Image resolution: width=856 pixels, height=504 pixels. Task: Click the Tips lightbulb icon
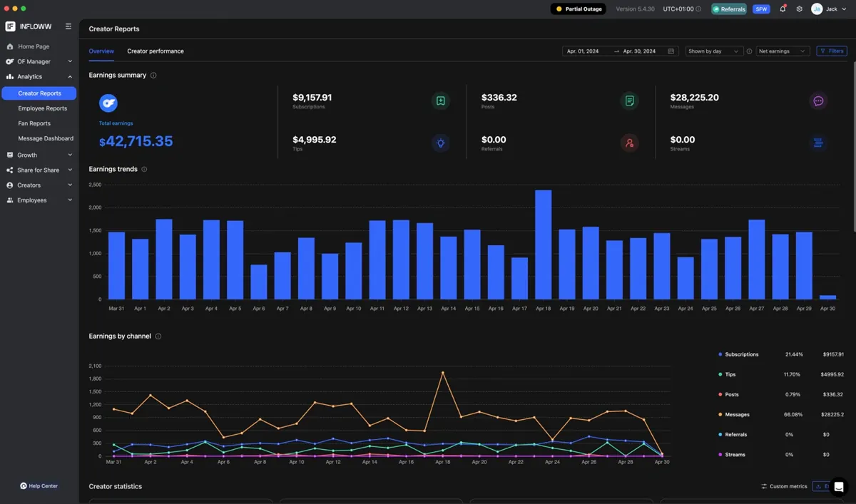click(x=441, y=143)
